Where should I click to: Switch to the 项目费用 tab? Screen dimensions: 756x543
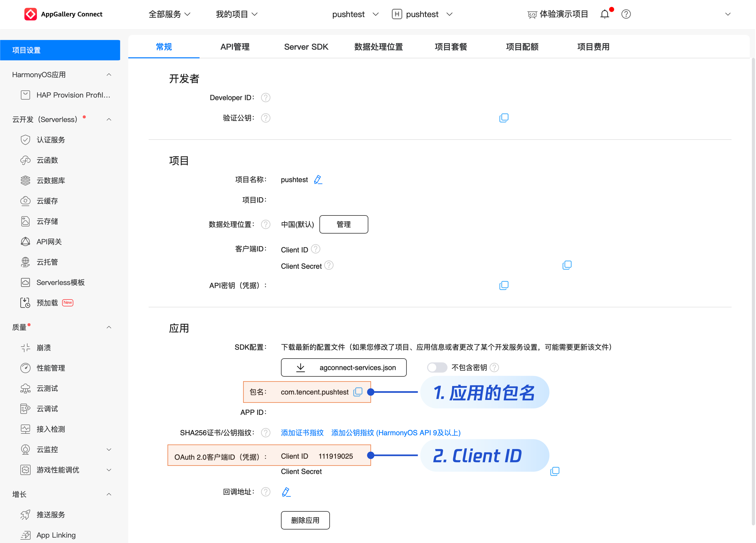pyautogui.click(x=593, y=47)
